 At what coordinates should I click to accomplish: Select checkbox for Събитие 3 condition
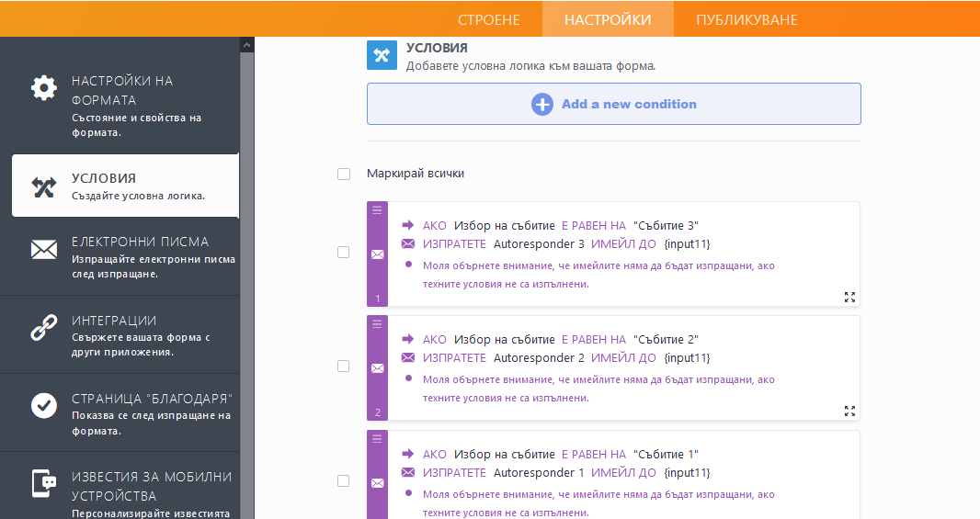click(344, 253)
